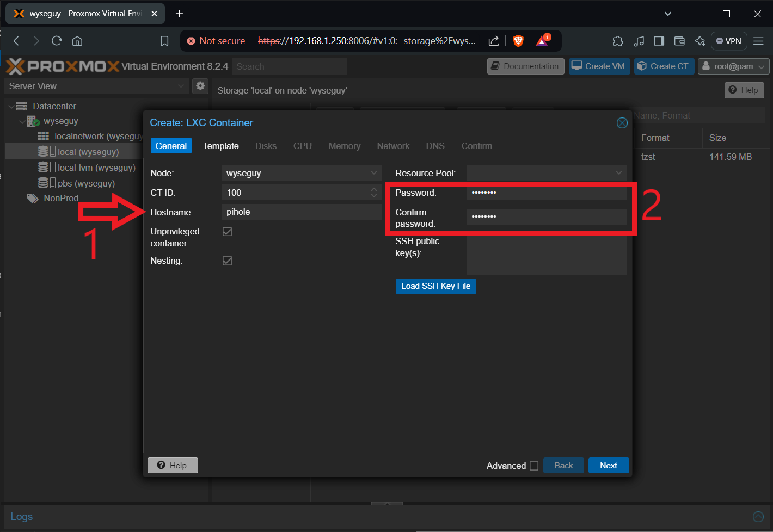Open the Server View gear settings
The width and height of the screenshot is (773, 532).
[200, 86]
